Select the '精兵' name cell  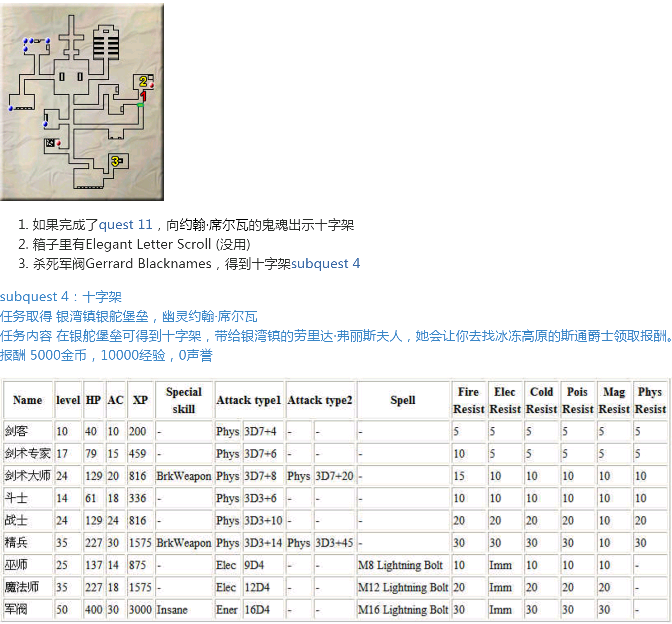coord(28,543)
